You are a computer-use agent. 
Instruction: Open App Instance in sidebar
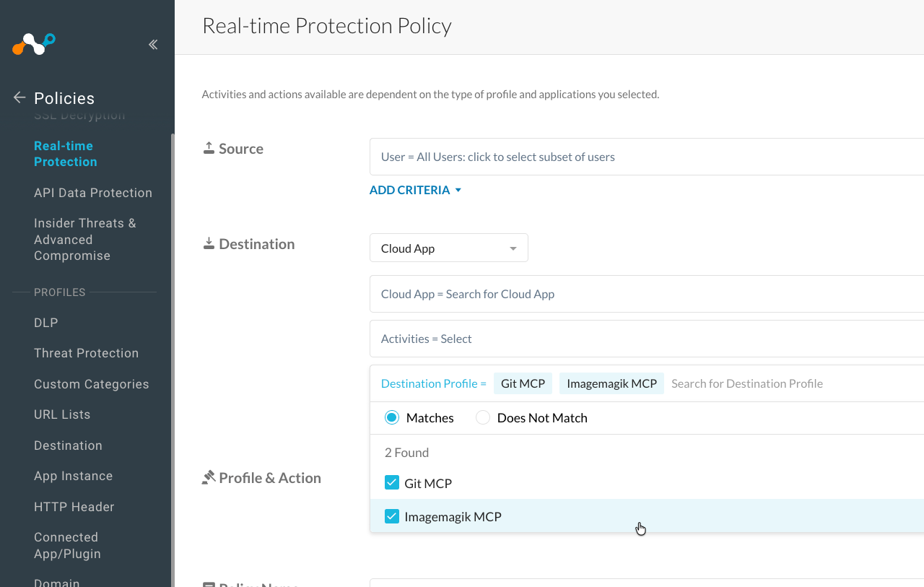(74, 476)
